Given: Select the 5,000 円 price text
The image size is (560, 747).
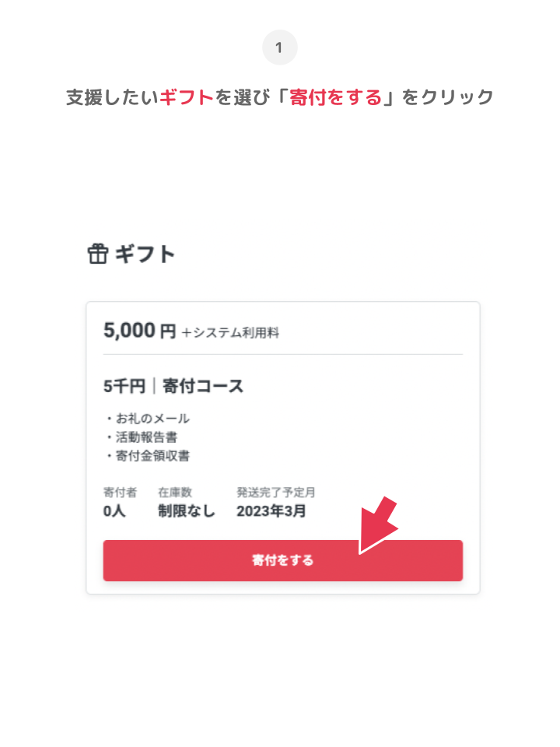Looking at the screenshot, I should click(140, 331).
